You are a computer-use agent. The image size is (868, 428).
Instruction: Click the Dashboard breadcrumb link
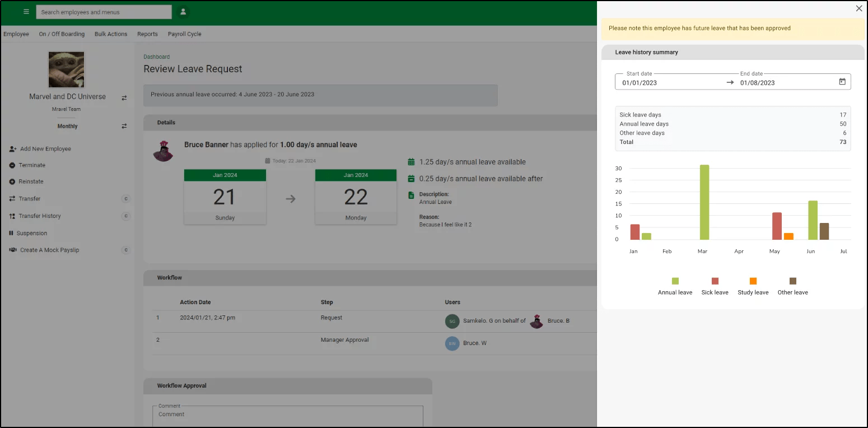point(156,57)
